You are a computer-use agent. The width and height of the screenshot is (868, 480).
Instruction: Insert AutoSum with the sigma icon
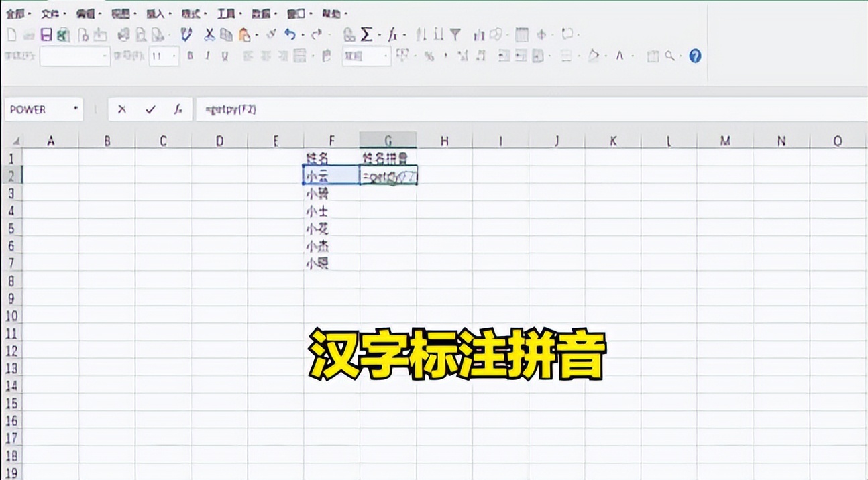click(x=366, y=35)
